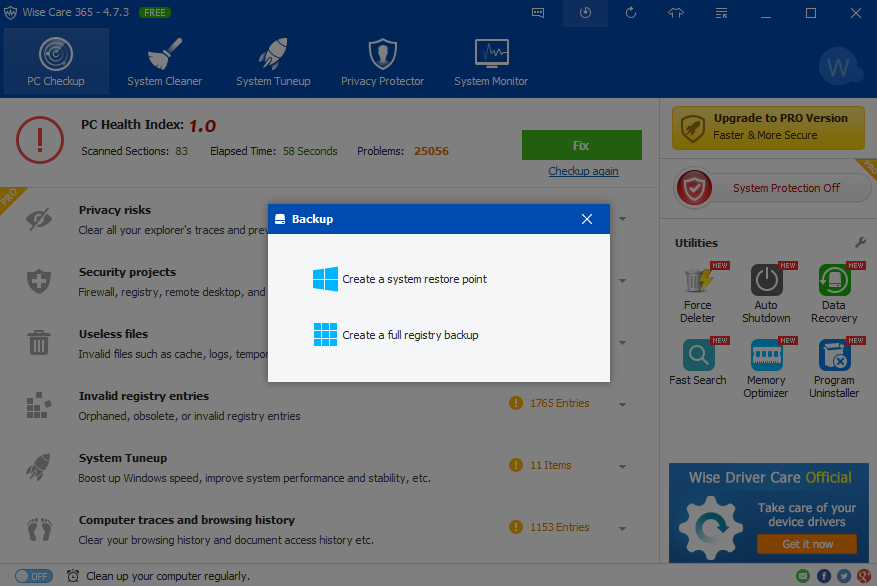877x586 pixels.
Task: Open Data Recovery utility
Action: 834,294
